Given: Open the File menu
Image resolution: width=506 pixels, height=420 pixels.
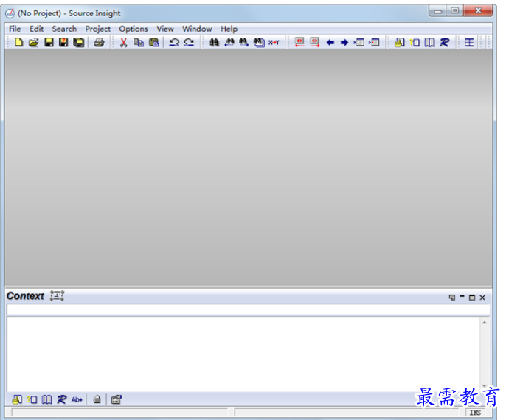Looking at the screenshot, I should click(x=15, y=29).
